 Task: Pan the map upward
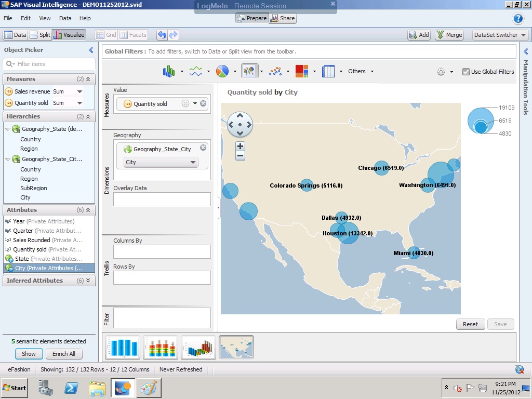[x=240, y=116]
